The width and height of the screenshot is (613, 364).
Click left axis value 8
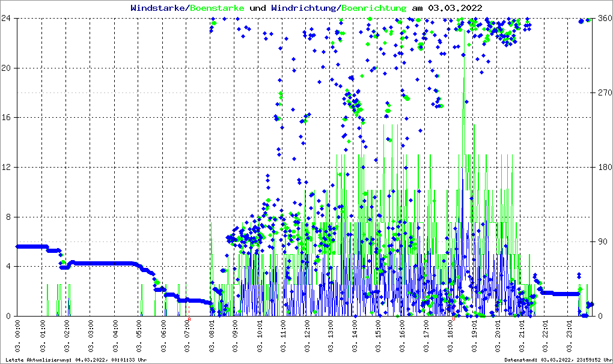tap(8, 217)
